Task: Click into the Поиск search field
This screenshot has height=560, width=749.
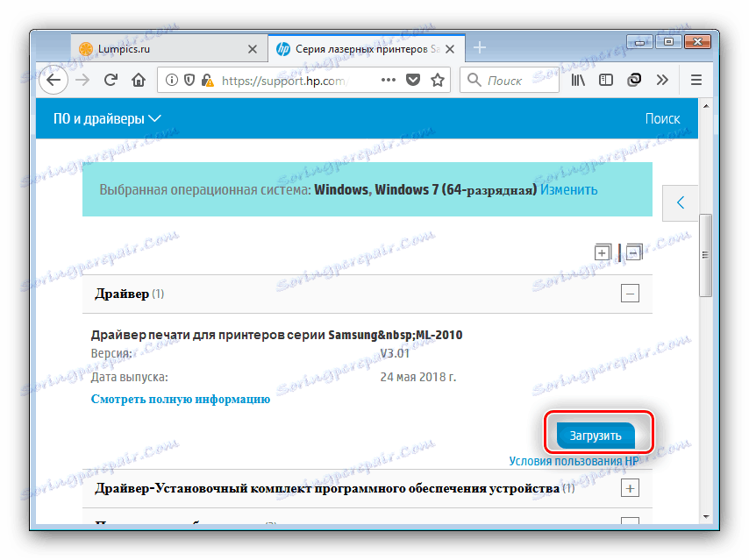Action: tap(510, 80)
